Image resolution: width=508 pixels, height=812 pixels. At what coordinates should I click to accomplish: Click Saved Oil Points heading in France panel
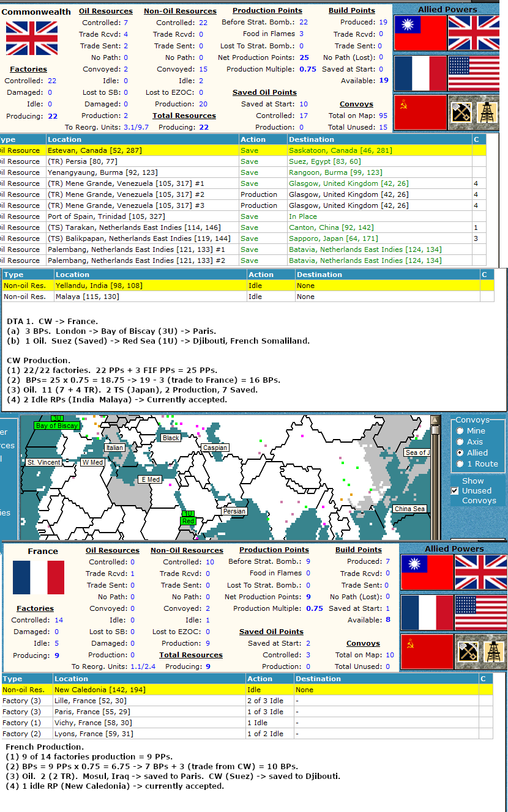point(271,632)
